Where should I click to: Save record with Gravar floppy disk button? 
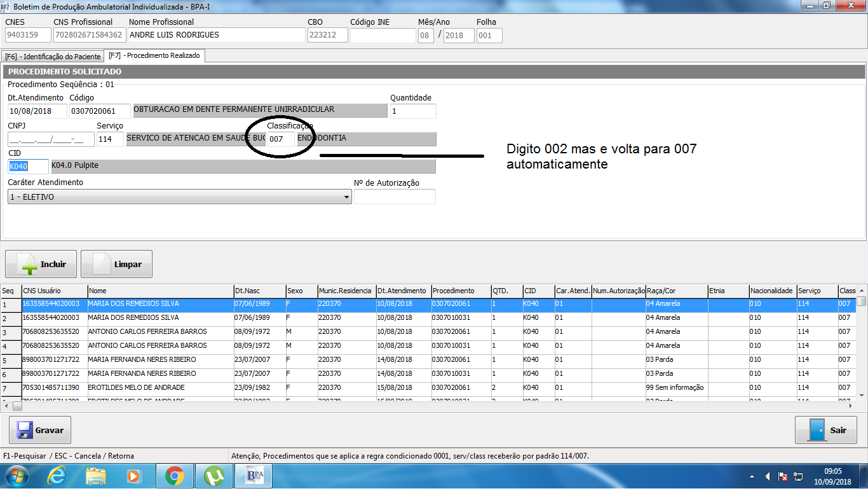[x=40, y=430]
